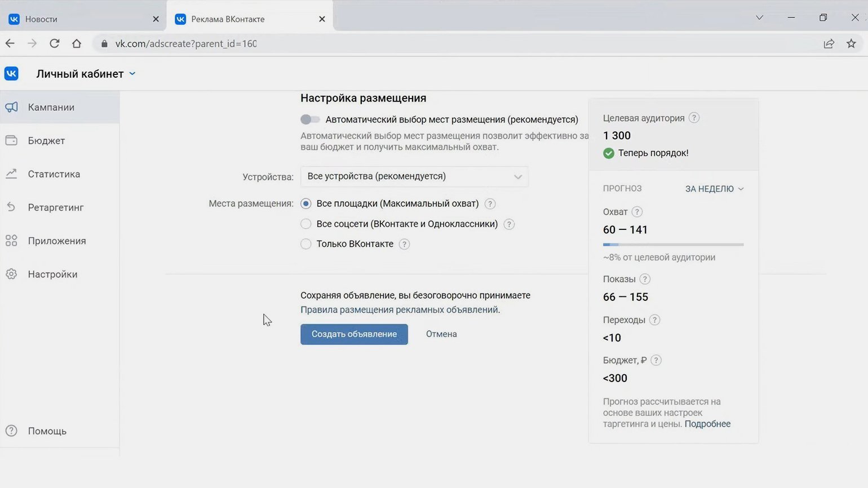Show help for Охват forecast
The image size is (868, 488).
637,212
